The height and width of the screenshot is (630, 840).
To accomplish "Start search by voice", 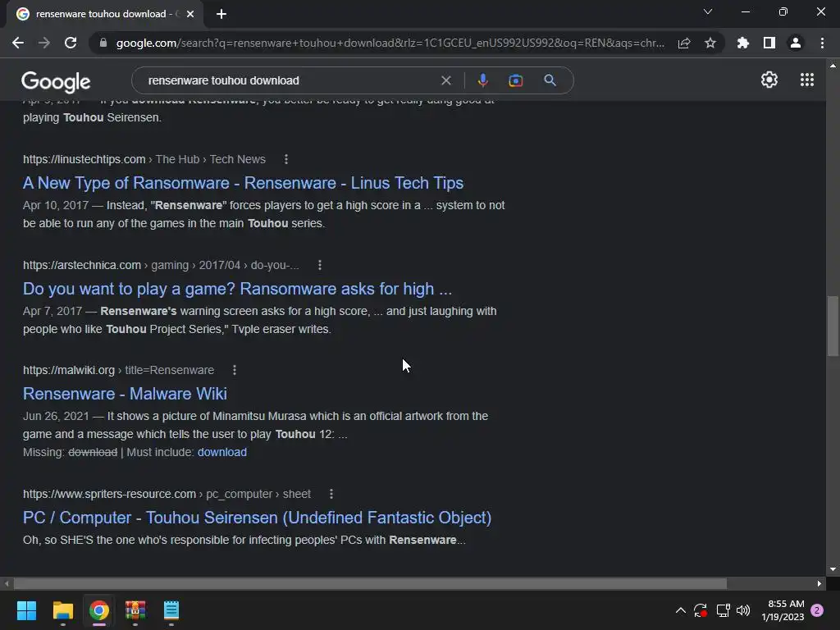I will (x=482, y=80).
